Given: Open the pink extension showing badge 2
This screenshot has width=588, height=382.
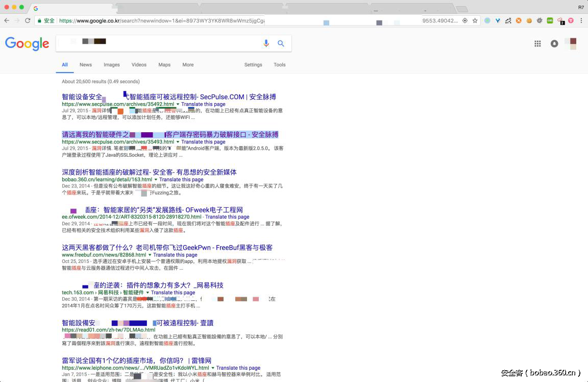Looking at the screenshot, I should click(560, 20).
